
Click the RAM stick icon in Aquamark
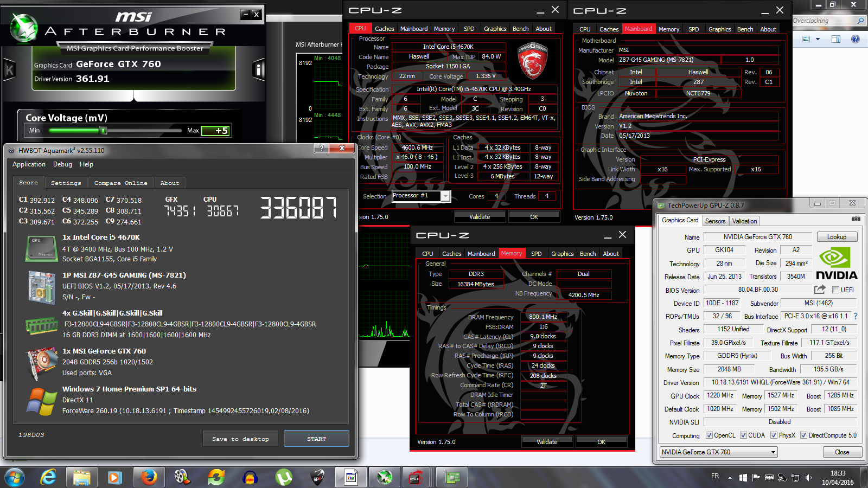(41, 325)
